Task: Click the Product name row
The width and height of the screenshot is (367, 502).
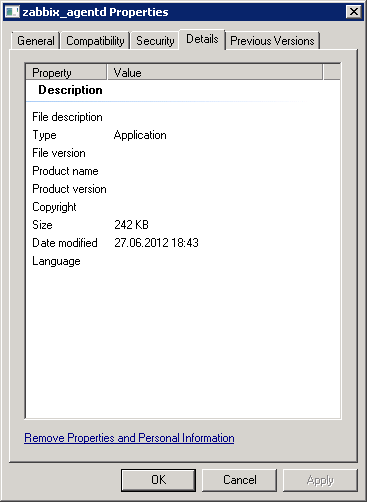Action: click(183, 171)
